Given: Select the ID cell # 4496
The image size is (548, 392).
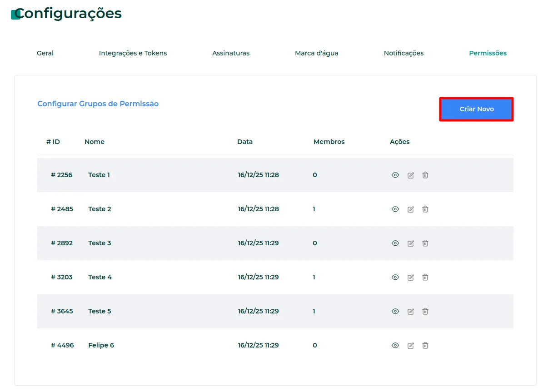Looking at the screenshot, I should click(x=62, y=345).
